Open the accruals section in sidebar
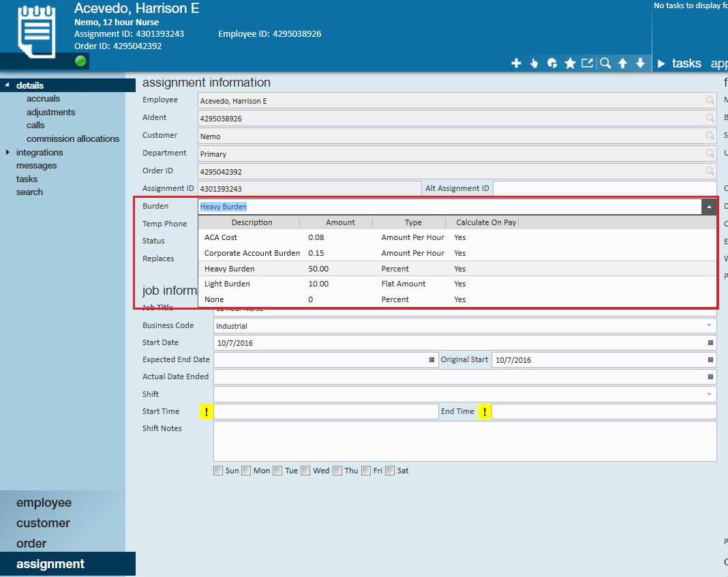This screenshot has width=728, height=577. coord(43,99)
